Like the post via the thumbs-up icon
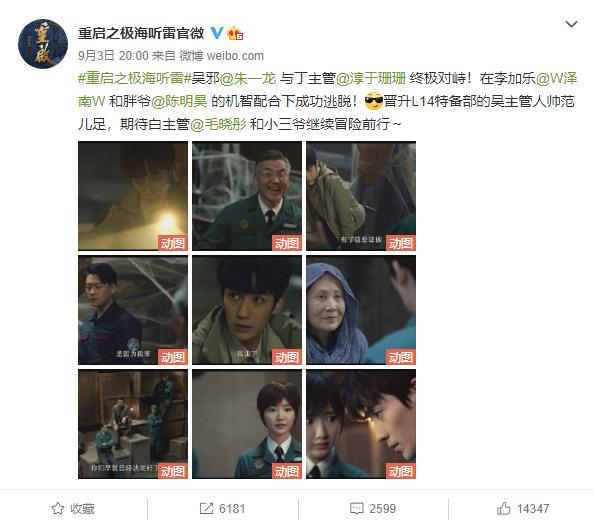The width and height of the screenshot is (594, 526). (503, 508)
